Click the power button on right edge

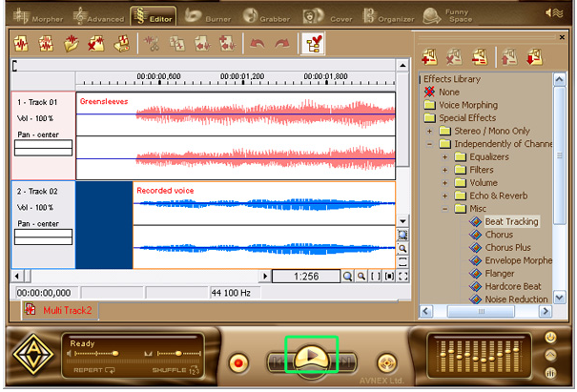pyautogui.click(x=551, y=339)
